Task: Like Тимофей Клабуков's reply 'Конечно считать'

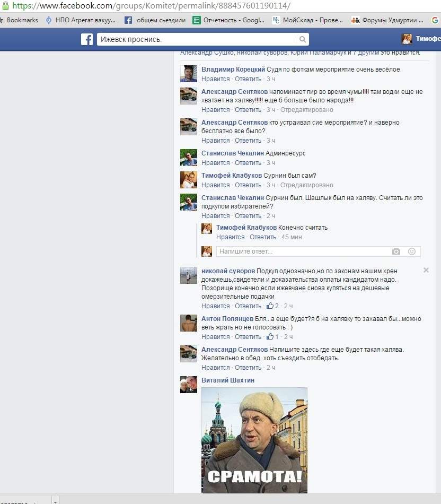Action: (x=230, y=237)
